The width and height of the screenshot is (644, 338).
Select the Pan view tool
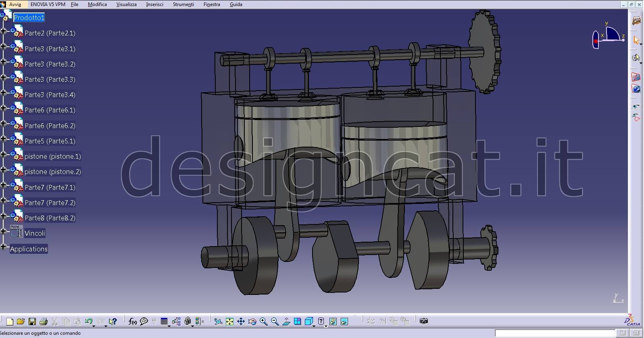241,321
